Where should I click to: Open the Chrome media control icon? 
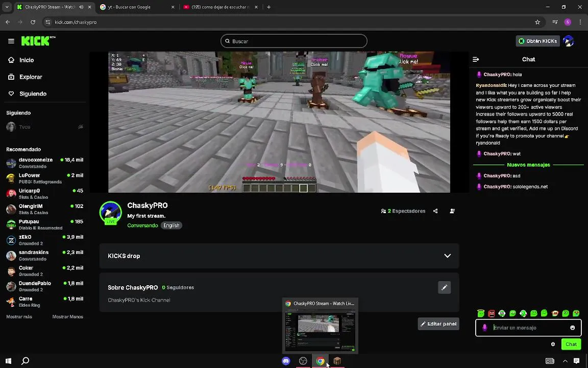click(555, 22)
